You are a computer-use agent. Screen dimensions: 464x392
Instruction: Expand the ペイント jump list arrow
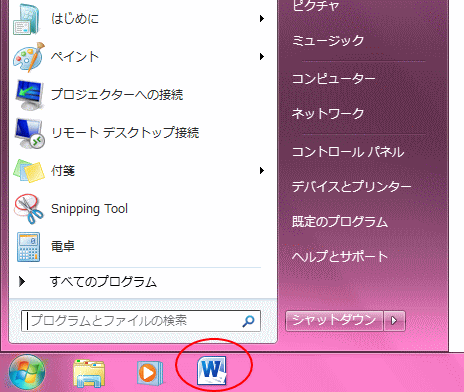click(x=262, y=57)
